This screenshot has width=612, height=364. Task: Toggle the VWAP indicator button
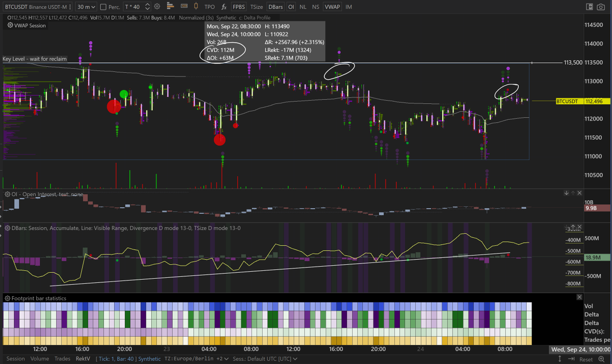(x=332, y=7)
